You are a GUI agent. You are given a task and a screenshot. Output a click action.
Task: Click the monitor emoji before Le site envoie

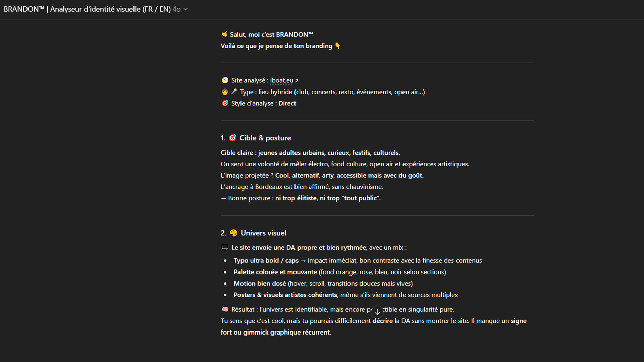[x=225, y=248]
